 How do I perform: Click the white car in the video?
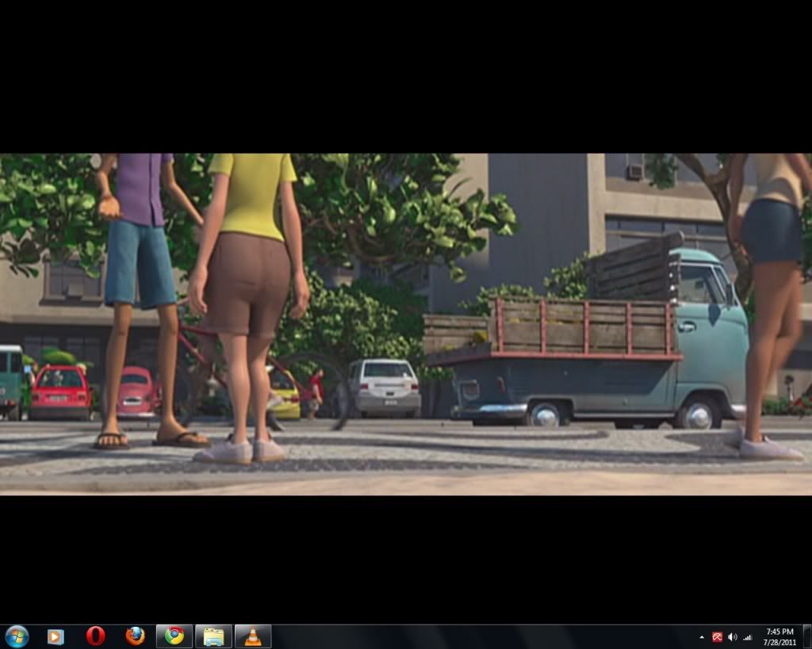(x=385, y=387)
